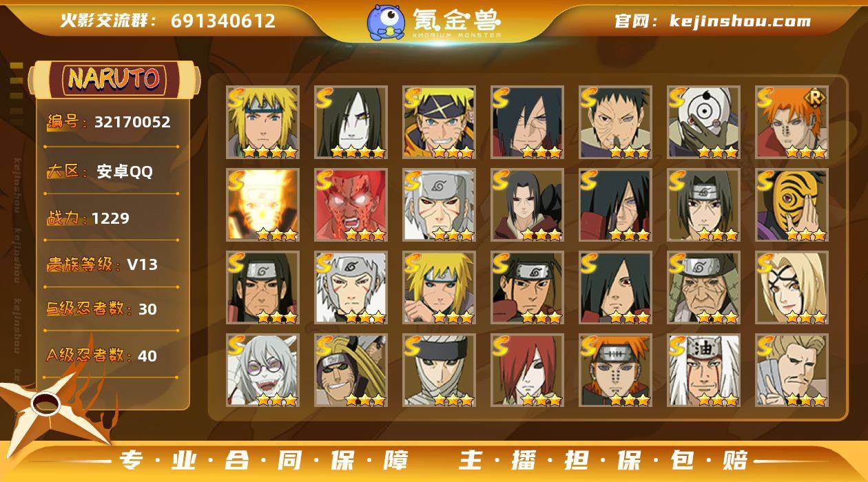This screenshot has height=482, width=868.
Task: Select the blonde Tsunade portrait
Action: tap(792, 288)
